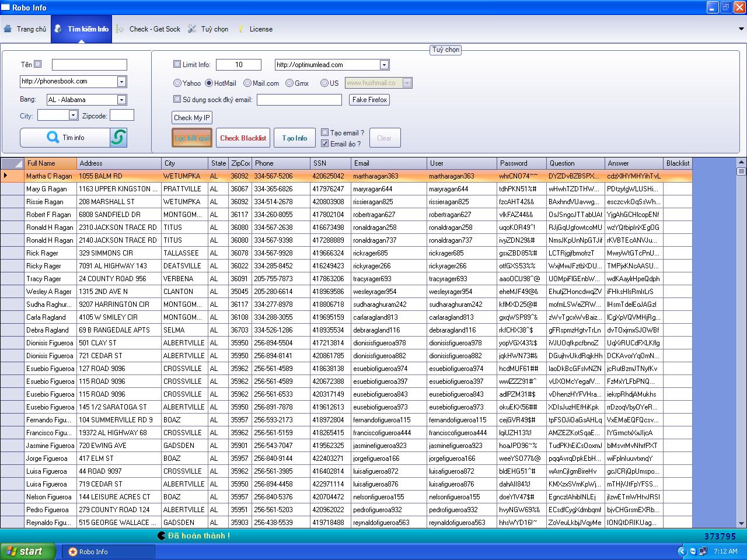
Task: Select the Yahoo radio button
Action: pyautogui.click(x=177, y=83)
